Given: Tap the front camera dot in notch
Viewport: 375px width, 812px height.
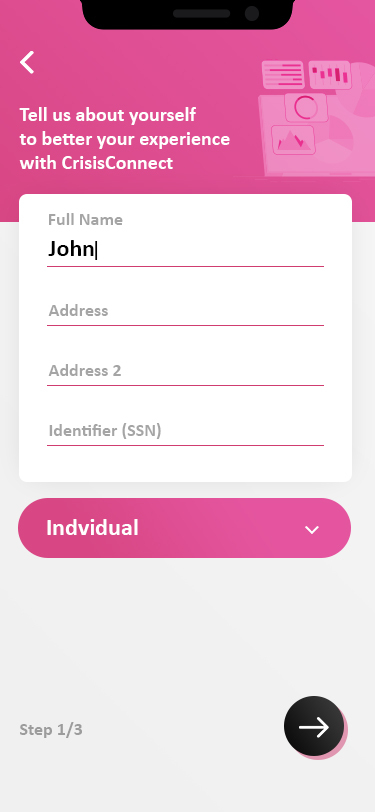Looking at the screenshot, I should (x=252, y=13).
